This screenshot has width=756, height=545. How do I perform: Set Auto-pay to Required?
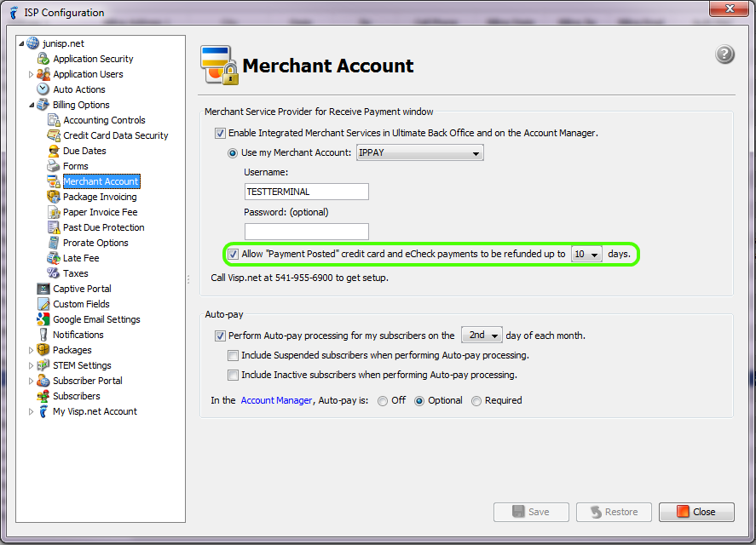[x=476, y=401]
